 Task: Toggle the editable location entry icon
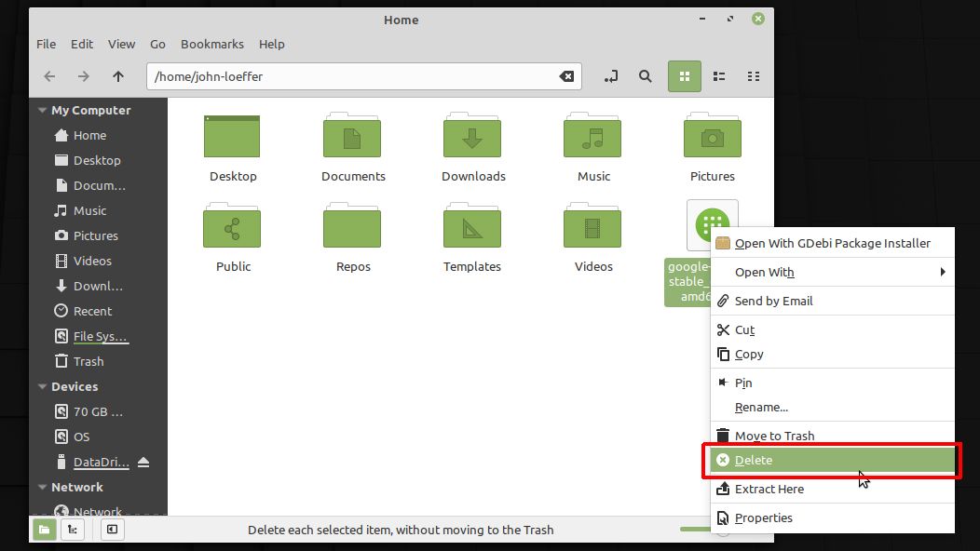pos(611,76)
